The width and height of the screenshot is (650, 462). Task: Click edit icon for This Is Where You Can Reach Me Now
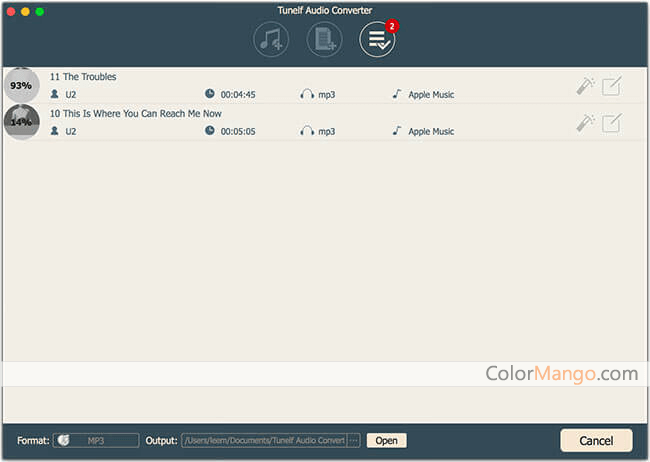pos(611,123)
